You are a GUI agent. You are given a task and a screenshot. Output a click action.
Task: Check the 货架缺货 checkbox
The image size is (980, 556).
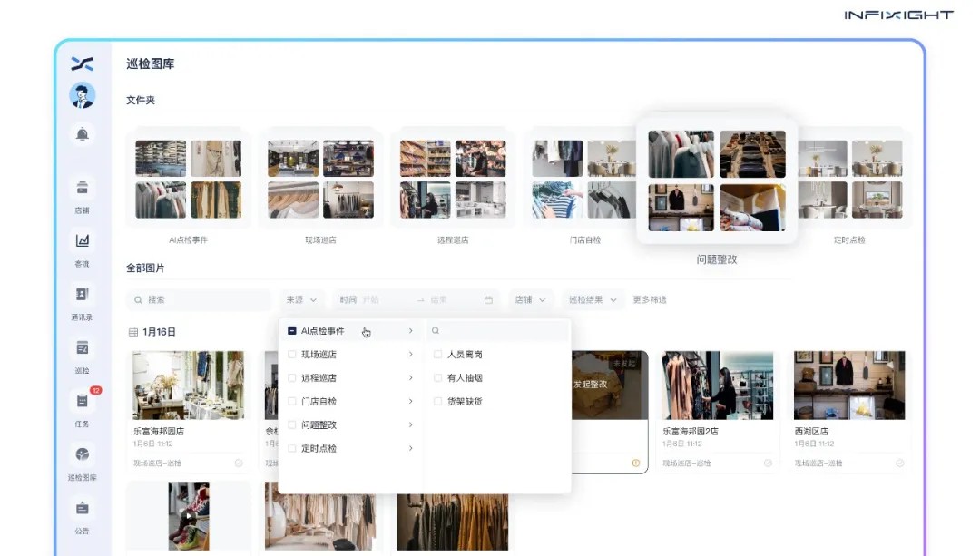coord(437,401)
